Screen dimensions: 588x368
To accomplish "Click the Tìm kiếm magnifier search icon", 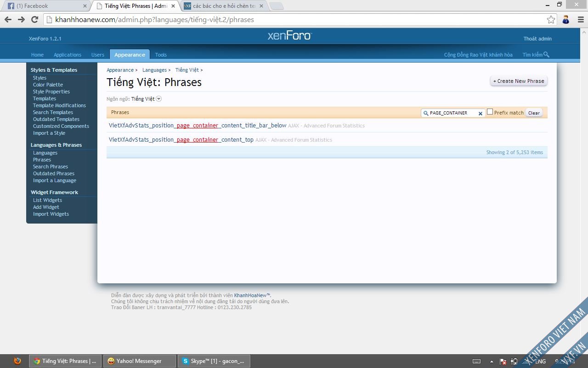I will (546, 54).
